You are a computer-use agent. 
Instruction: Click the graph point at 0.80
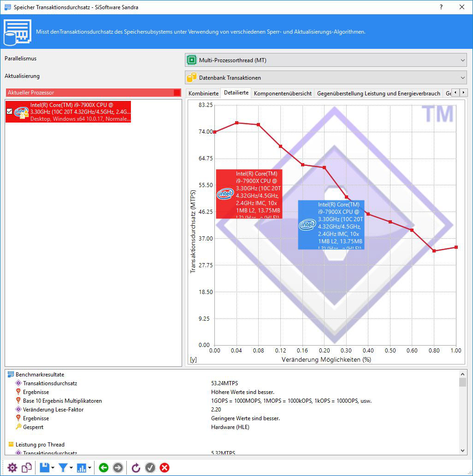point(434,251)
